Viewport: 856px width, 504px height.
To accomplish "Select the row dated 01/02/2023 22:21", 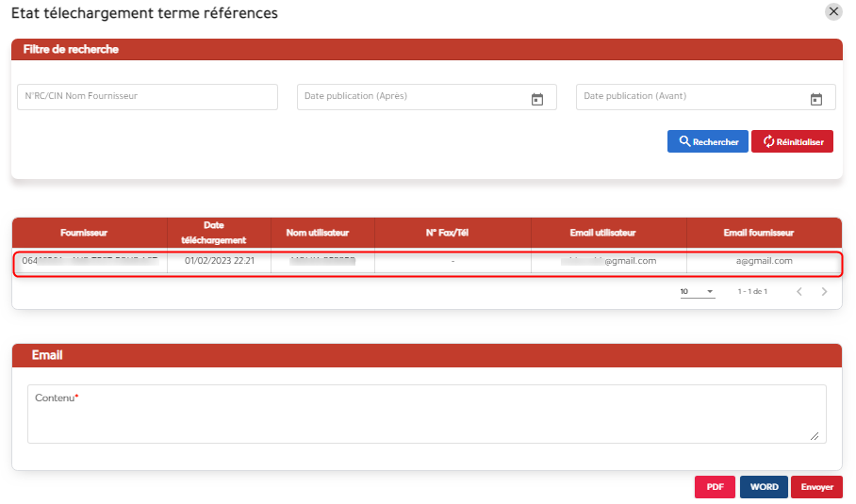I will click(220, 261).
